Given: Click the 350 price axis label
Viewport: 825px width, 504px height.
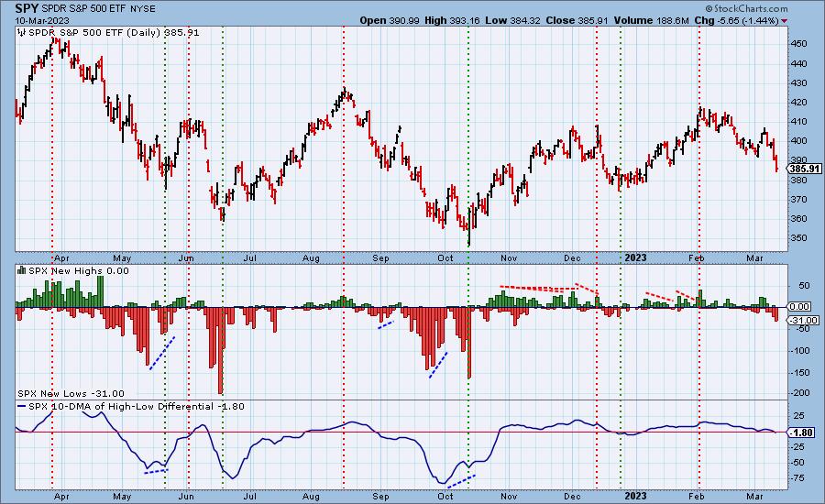Looking at the screenshot, I should (x=799, y=237).
